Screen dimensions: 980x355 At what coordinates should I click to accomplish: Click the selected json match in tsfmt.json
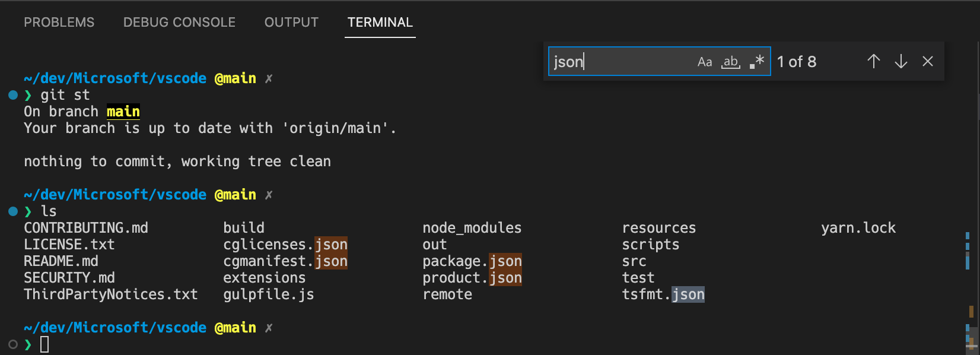[688, 294]
